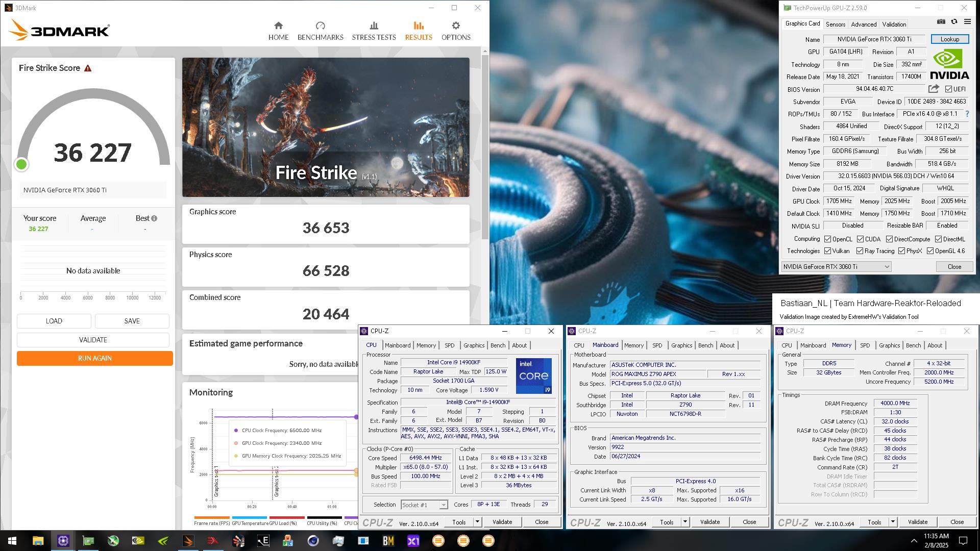Image resolution: width=980 pixels, height=551 pixels.
Task: Open GeForce Experience from the taskbar
Action: [163, 541]
